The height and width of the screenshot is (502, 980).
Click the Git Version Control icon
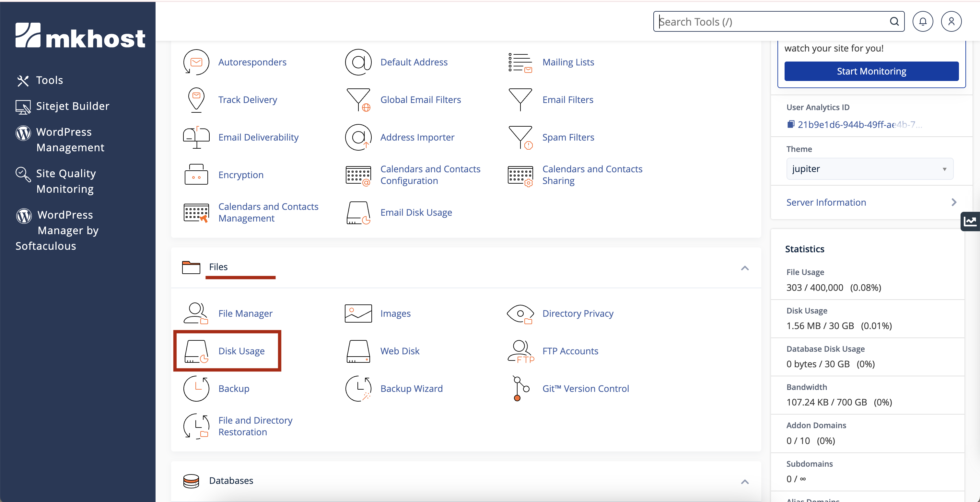[520, 389]
